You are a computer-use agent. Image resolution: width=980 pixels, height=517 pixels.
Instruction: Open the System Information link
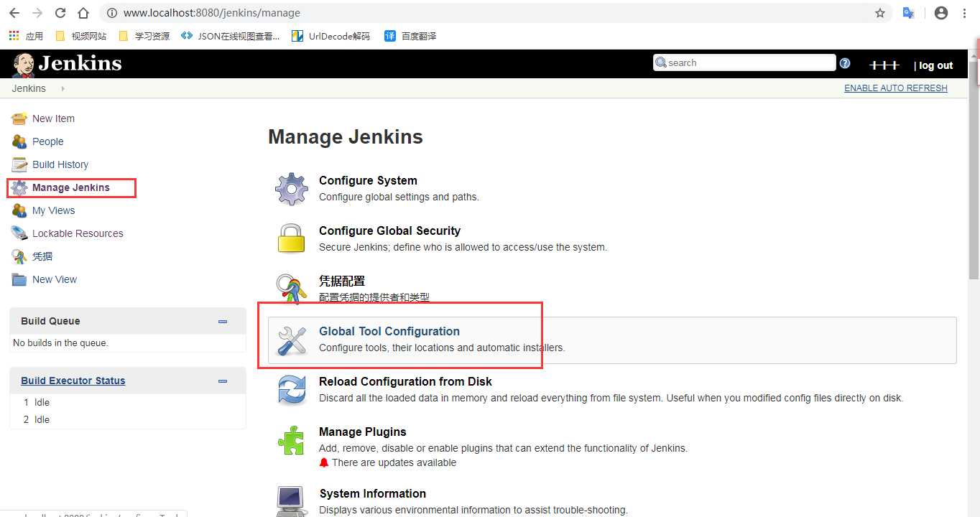pyautogui.click(x=372, y=493)
